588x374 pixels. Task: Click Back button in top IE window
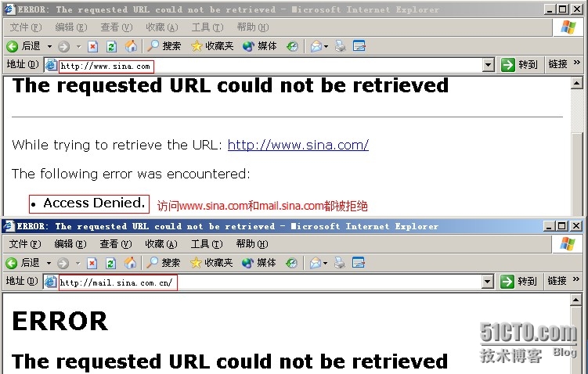23,46
